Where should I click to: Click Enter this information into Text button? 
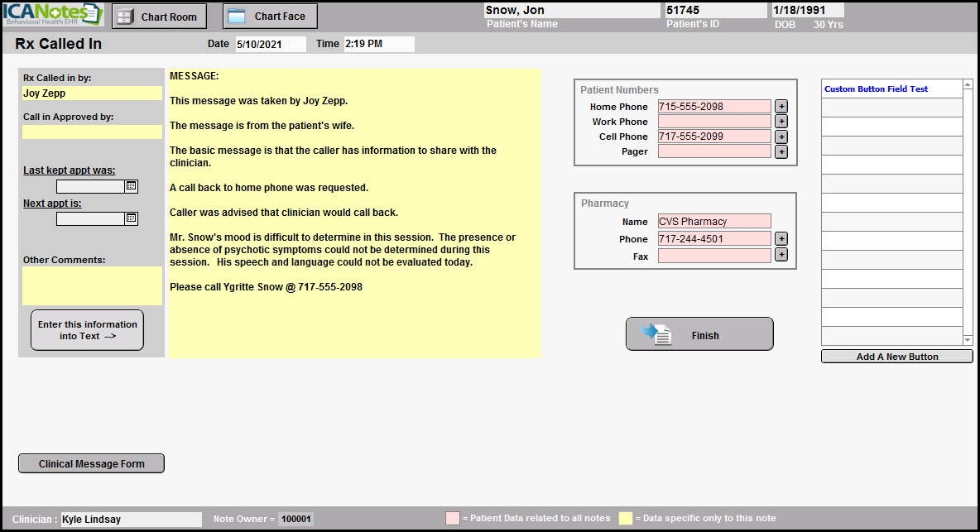(x=87, y=330)
